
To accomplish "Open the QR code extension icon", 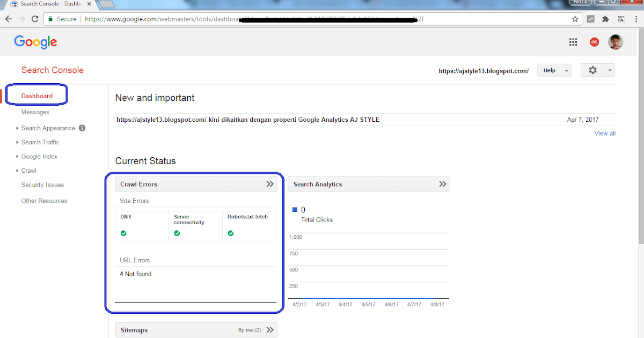I will pos(621,19).
